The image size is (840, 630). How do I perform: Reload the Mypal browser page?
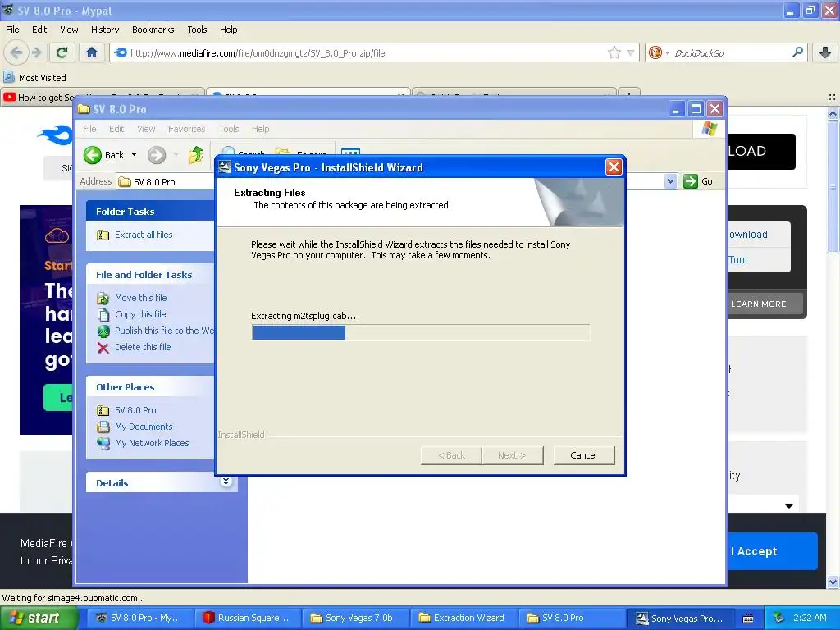coord(62,52)
